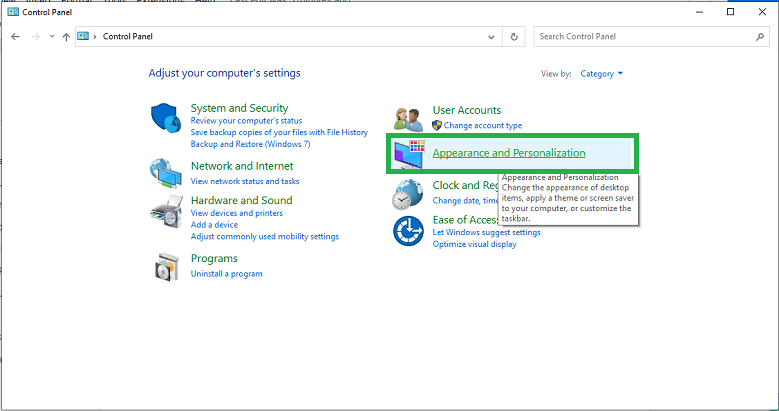Viewport: 779px width, 411px height.
Task: Open the Programs disc box icon
Action: point(166,267)
